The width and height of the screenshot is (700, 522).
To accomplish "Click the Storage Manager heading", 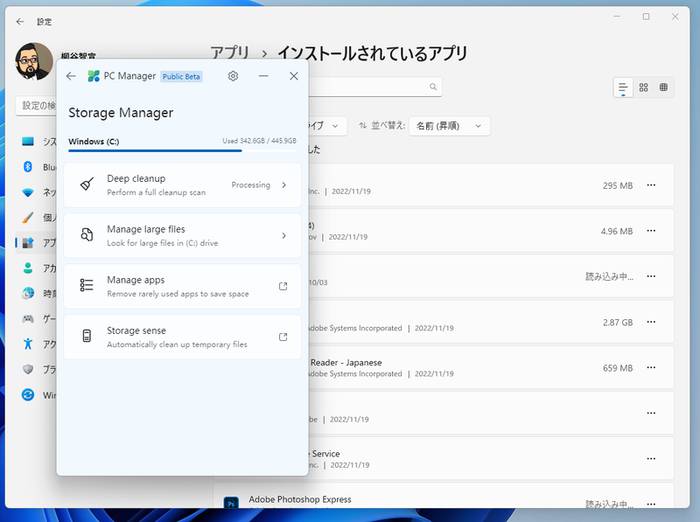I will (121, 113).
